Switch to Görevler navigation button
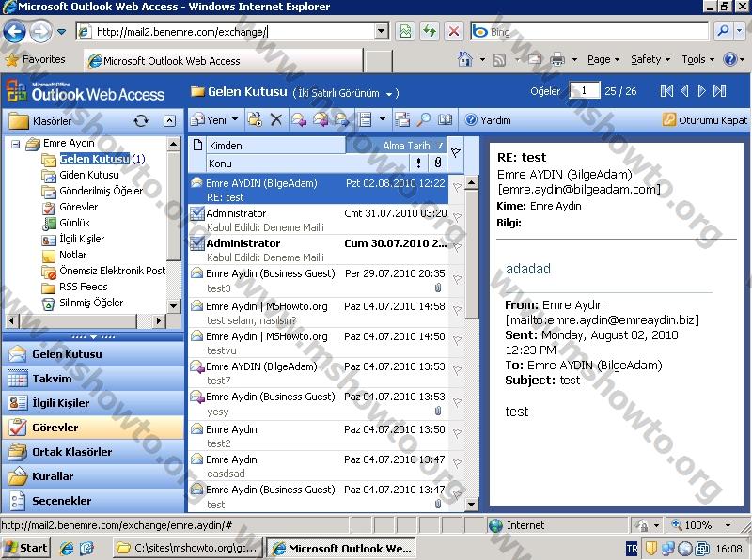Image resolution: width=752 pixels, height=560 pixels. point(93,428)
